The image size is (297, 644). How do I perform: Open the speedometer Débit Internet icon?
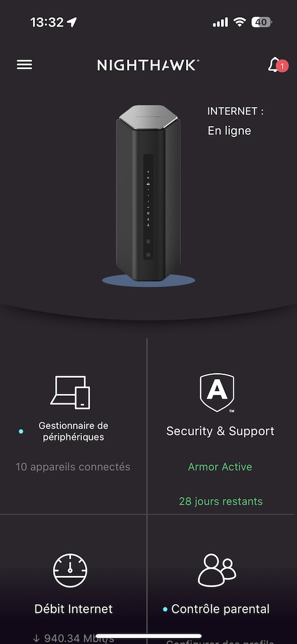point(70,570)
